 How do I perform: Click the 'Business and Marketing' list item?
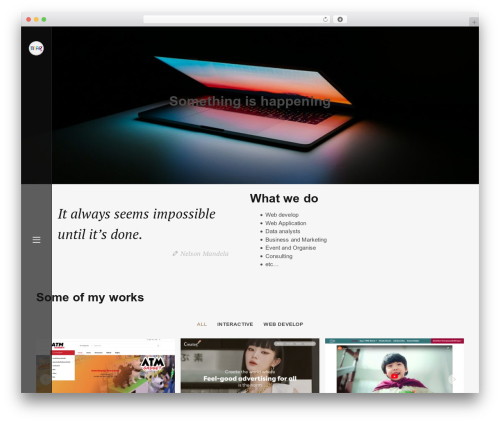[x=296, y=240]
